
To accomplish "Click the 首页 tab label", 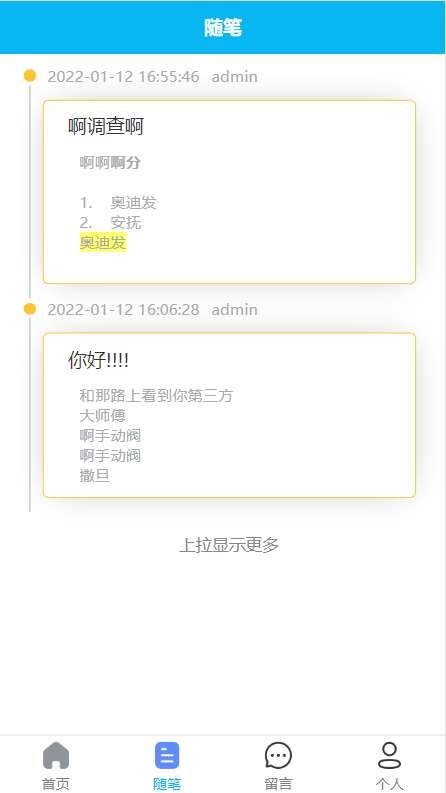I will point(56,784).
